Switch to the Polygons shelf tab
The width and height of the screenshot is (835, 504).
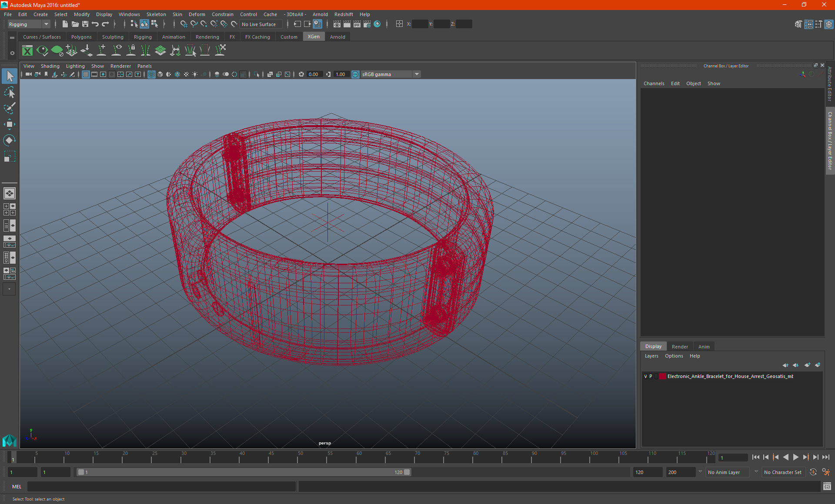coord(81,37)
